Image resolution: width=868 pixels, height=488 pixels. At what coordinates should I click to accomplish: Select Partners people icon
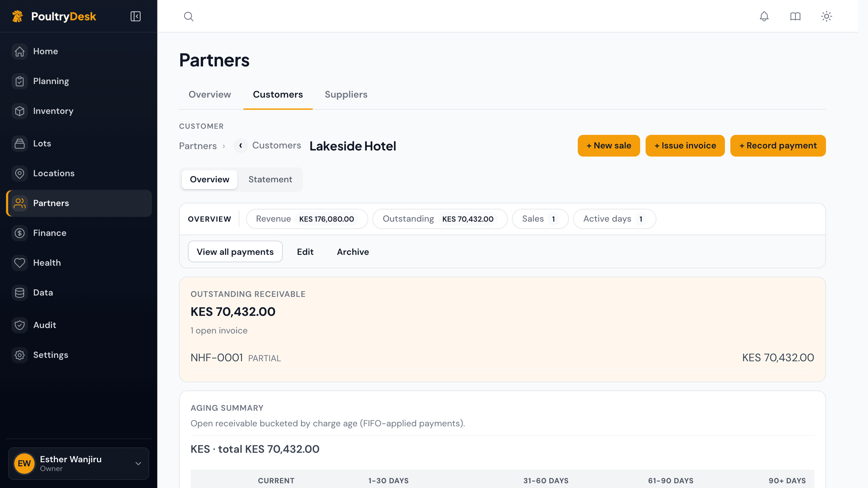20,203
